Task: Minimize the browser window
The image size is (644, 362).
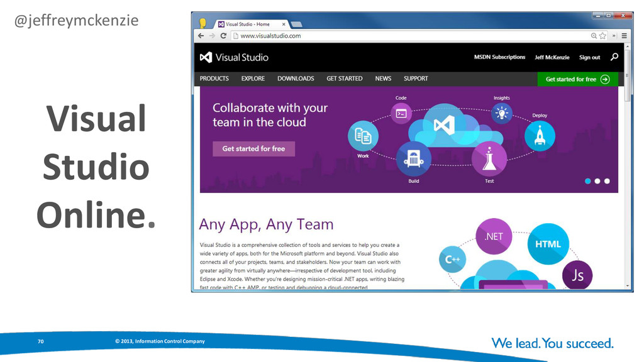Action: click(598, 16)
